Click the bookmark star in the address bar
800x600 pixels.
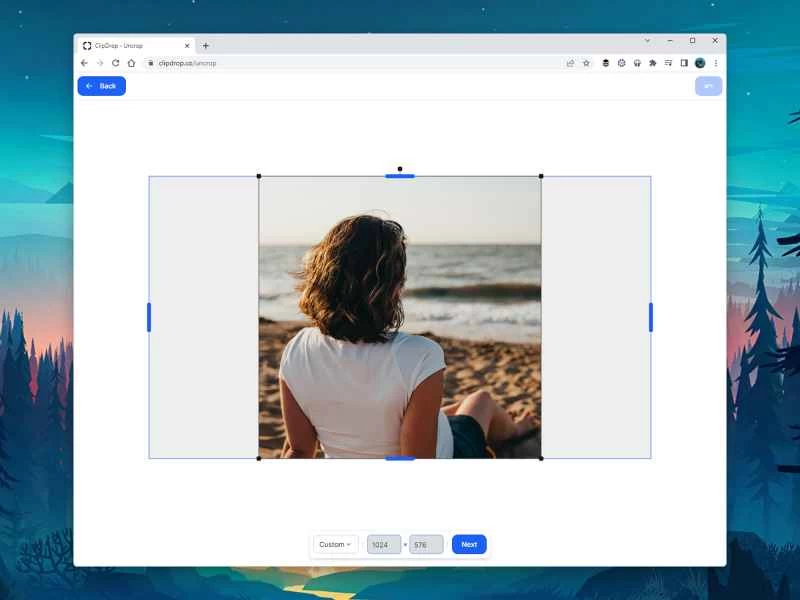(x=586, y=63)
